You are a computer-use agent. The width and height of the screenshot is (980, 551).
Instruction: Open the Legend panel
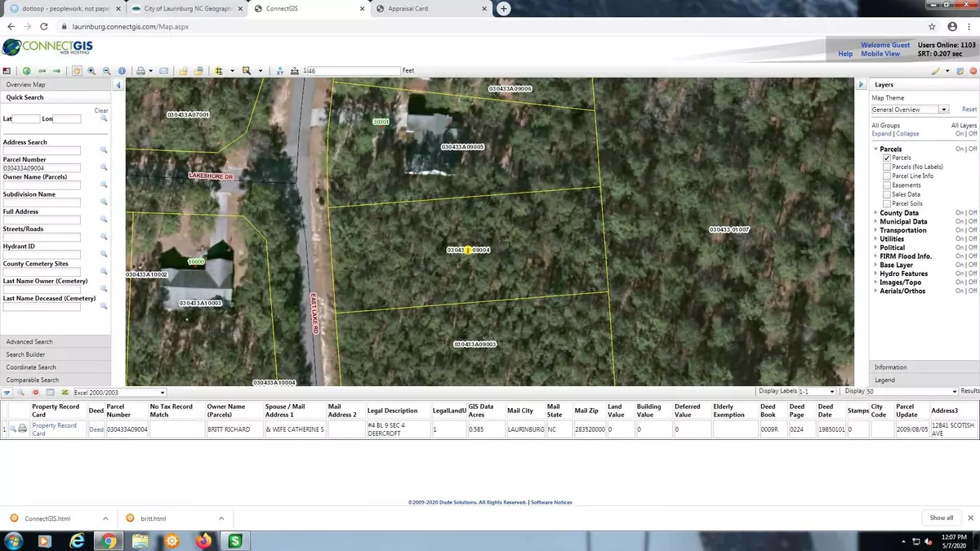click(x=924, y=380)
